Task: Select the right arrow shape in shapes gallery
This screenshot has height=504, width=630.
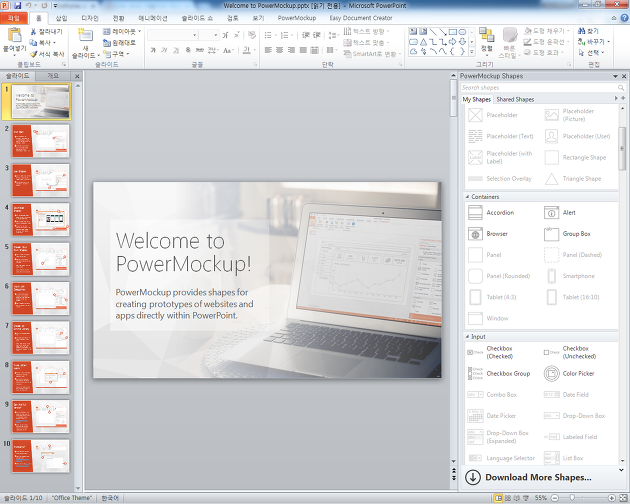Action: tap(453, 42)
